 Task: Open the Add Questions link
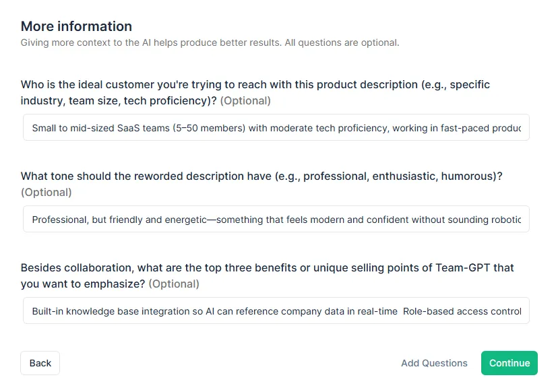[x=434, y=363]
